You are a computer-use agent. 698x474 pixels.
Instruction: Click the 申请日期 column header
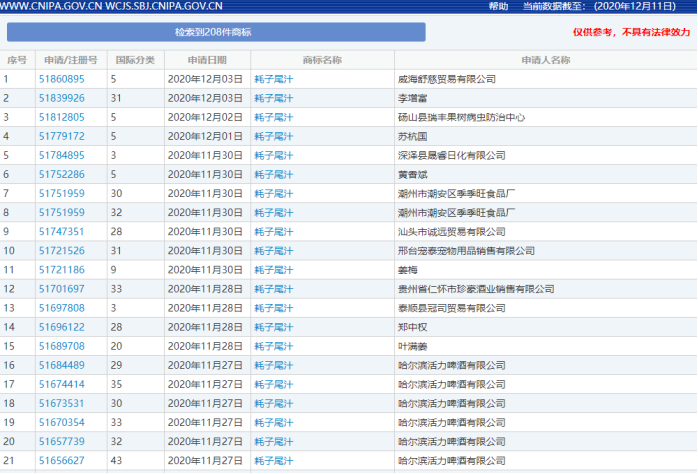click(204, 60)
